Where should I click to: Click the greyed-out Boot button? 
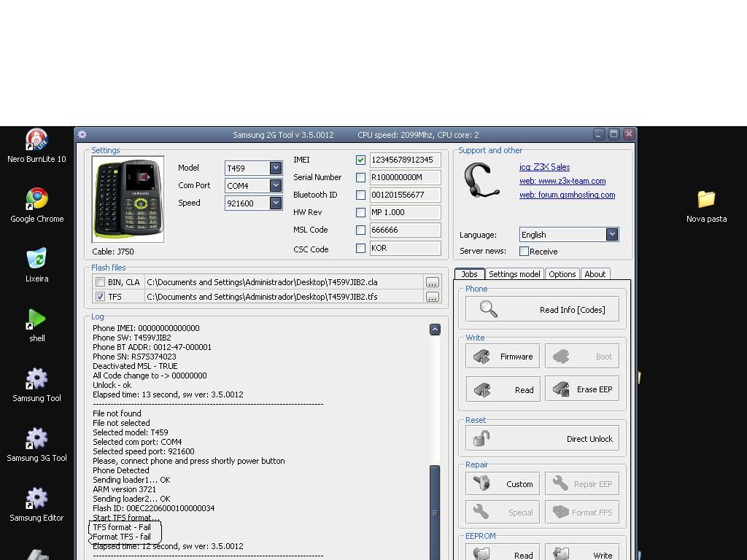(582, 356)
